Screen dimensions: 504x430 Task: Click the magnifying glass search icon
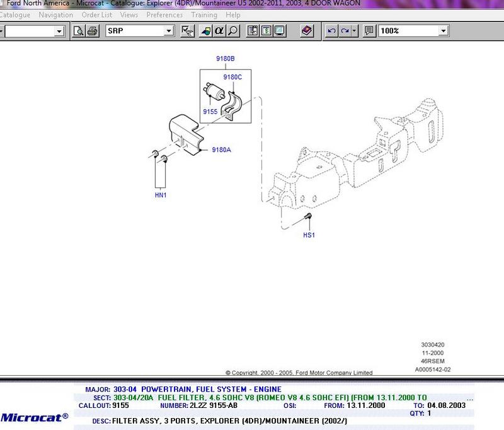[x=232, y=31]
